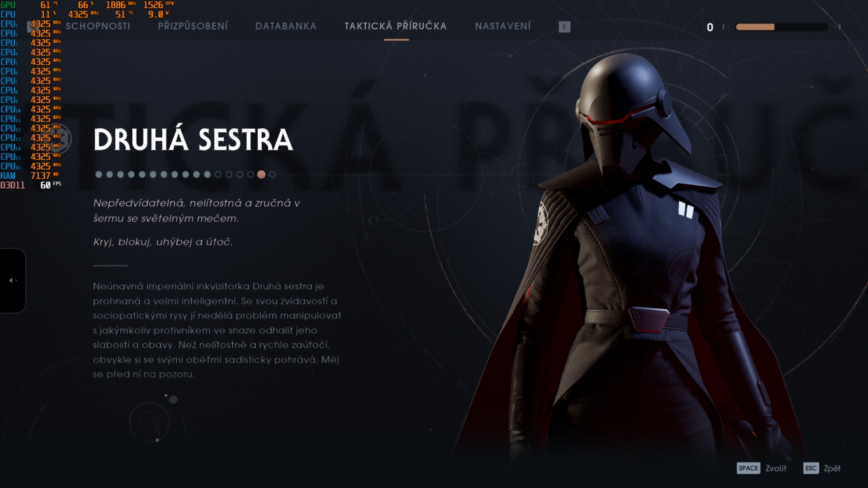The width and height of the screenshot is (868, 488).
Task: Click the skill points counter showing 0
Action: click(x=710, y=27)
